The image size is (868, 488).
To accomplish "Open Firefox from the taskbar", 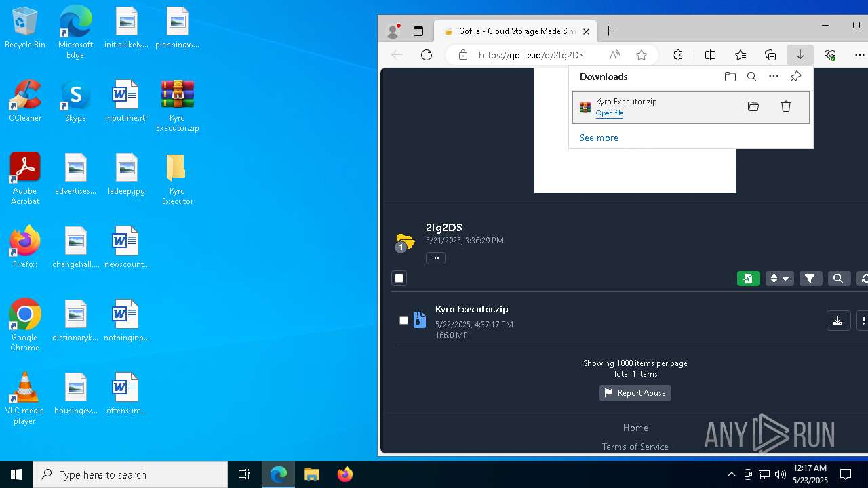I will point(345,474).
